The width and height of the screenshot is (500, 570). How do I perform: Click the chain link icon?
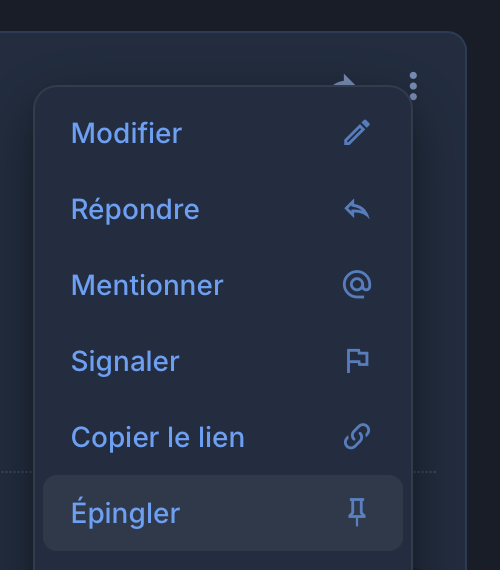pyautogui.click(x=357, y=436)
